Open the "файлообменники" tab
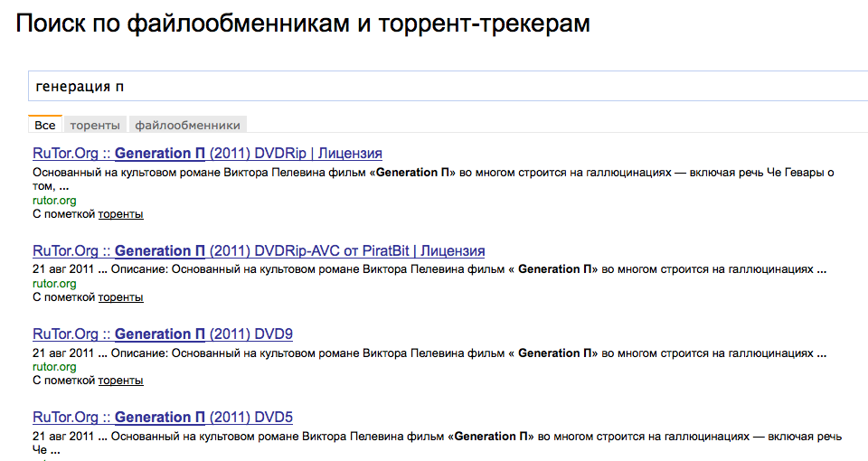868x461 pixels. click(188, 125)
